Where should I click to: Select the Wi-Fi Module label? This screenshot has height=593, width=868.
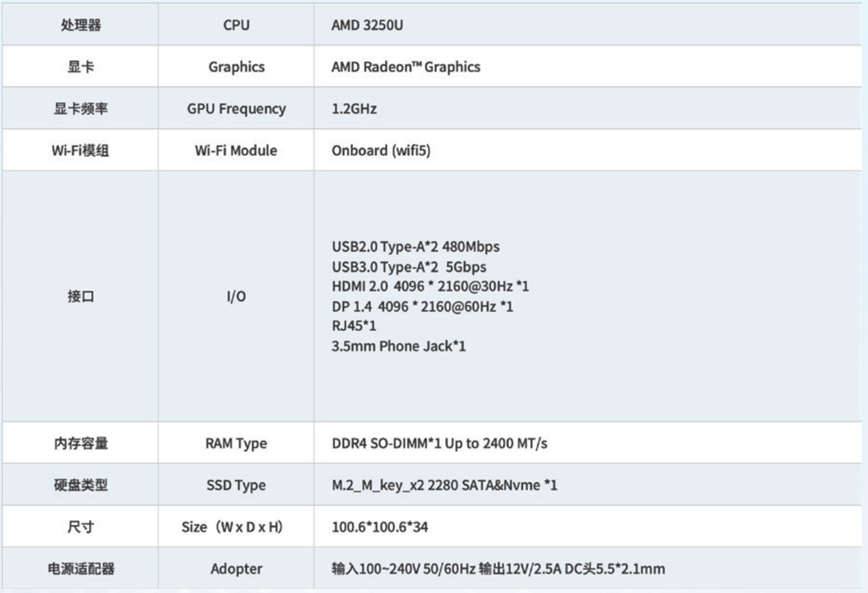236,150
